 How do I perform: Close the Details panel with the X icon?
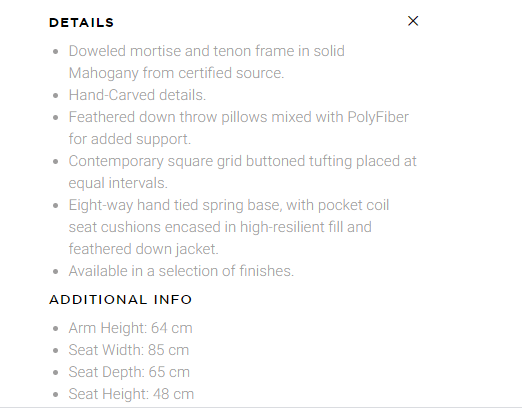(413, 21)
